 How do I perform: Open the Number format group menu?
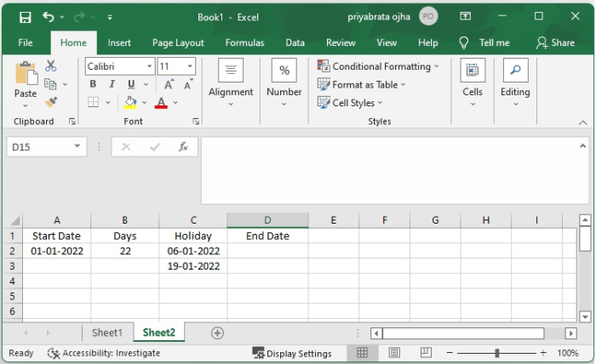pyautogui.click(x=284, y=82)
